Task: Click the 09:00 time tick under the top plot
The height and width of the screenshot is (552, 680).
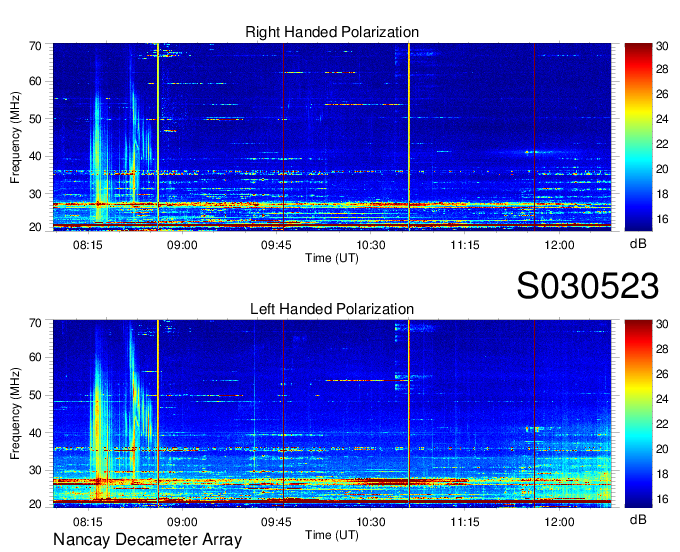Action: [x=182, y=245]
